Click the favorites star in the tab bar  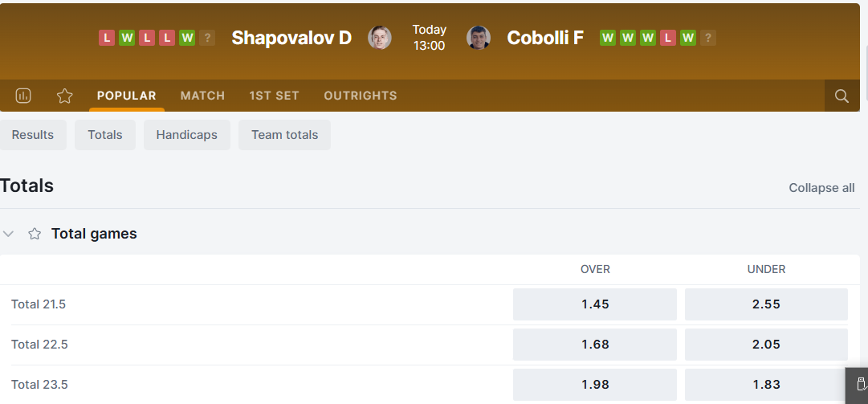point(65,96)
